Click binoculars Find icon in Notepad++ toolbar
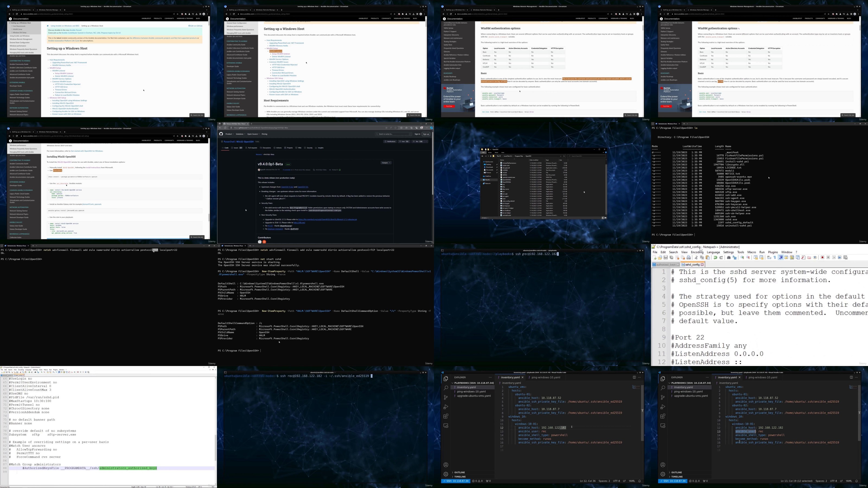 coord(729,258)
